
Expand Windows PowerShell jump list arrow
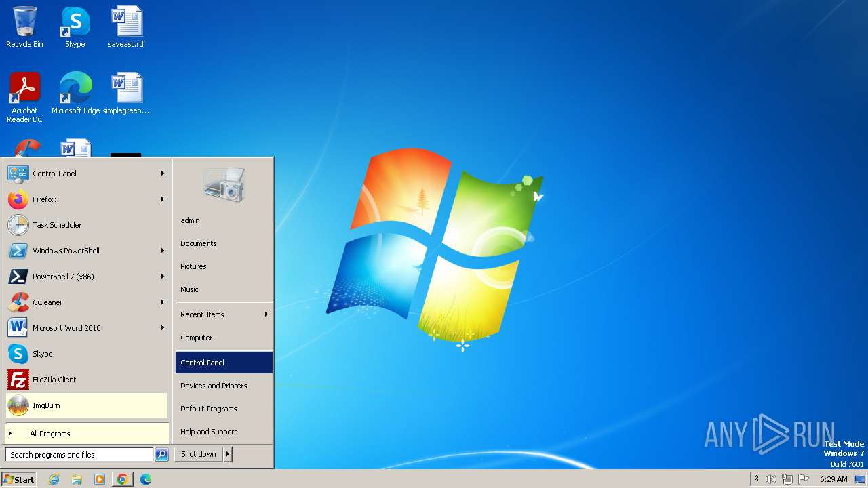pos(163,251)
